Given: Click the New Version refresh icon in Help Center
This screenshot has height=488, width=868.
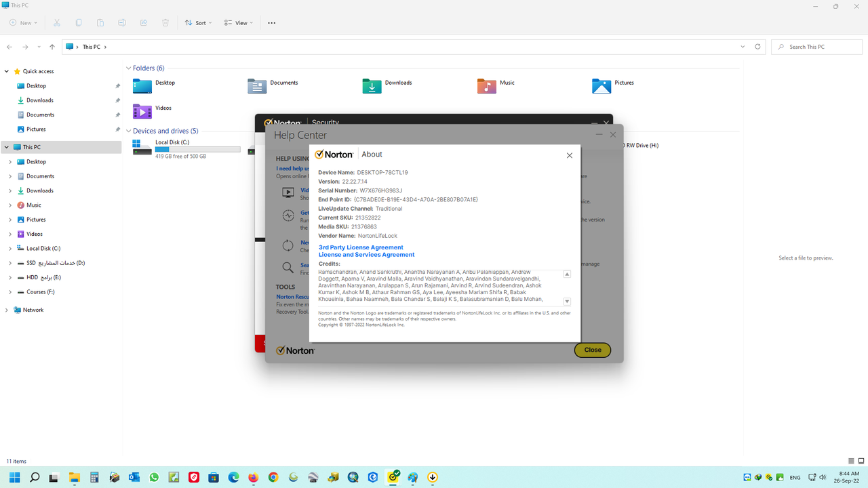Looking at the screenshot, I should click(x=288, y=245).
